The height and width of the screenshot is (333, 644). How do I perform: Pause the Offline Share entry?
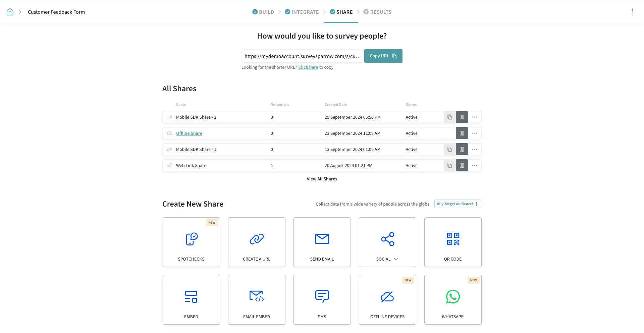coord(462,133)
